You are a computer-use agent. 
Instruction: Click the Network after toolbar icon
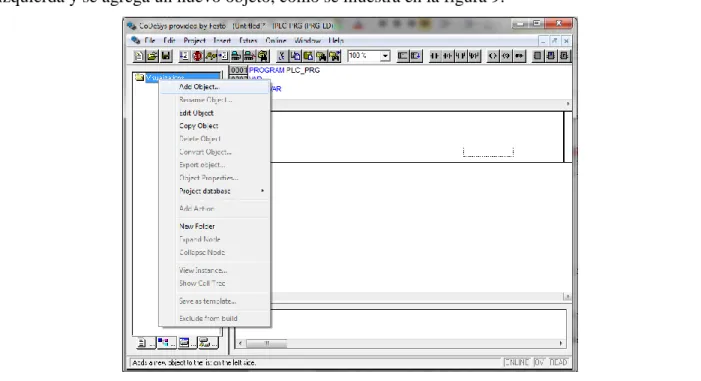tap(416, 56)
